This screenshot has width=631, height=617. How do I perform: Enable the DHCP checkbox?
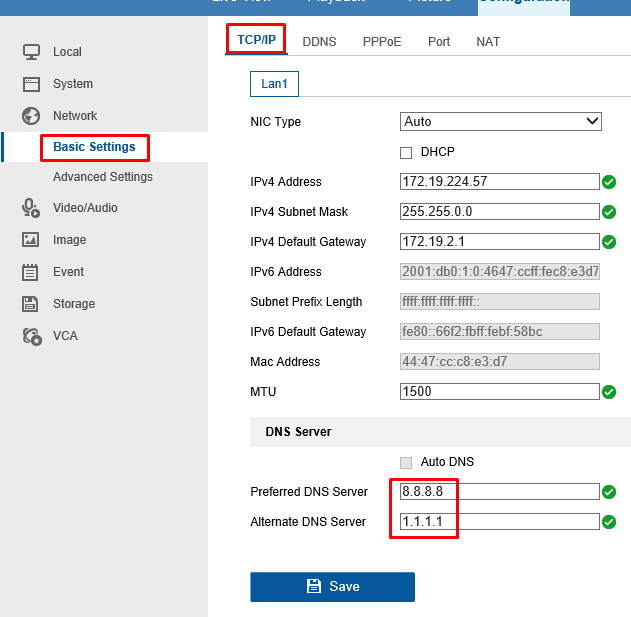pos(406,153)
